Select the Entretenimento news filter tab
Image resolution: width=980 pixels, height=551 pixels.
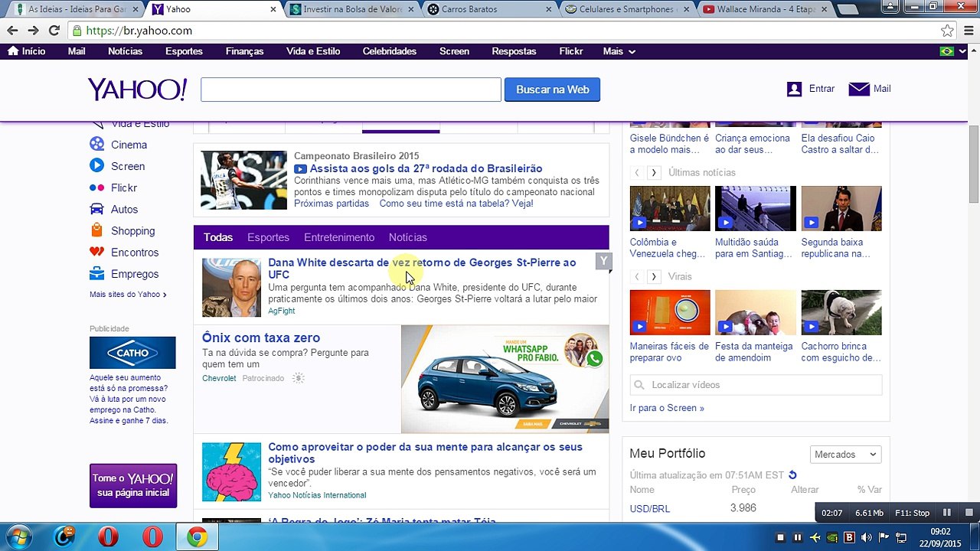click(x=339, y=237)
